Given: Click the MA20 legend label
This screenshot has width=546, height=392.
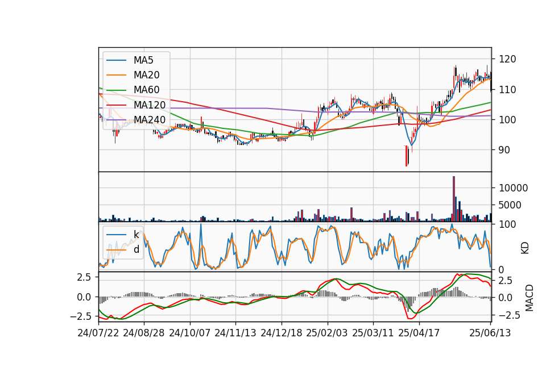Looking at the screenshot, I should pyautogui.click(x=146, y=75).
